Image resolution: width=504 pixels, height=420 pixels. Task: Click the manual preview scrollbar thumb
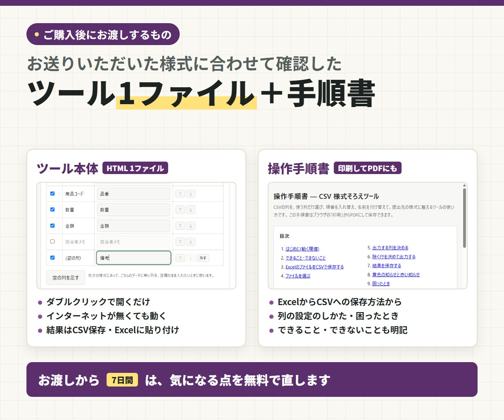click(464, 218)
